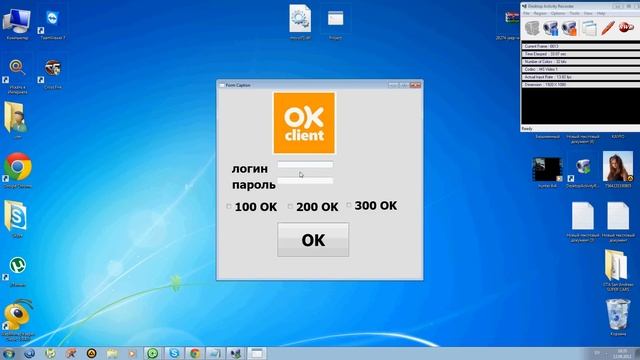Click the Current Frame status row in Recorder
640x360 pixels.
point(580,46)
